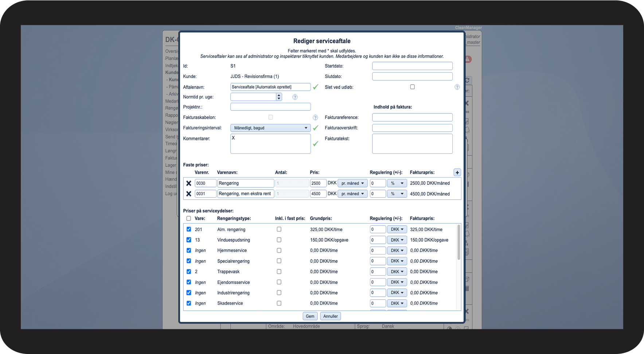
Task: Change regulation unit for Trappevask row
Action: click(397, 272)
